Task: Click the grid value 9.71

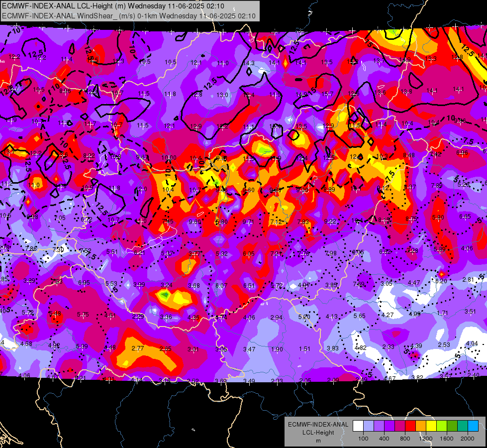Action: click(248, 222)
